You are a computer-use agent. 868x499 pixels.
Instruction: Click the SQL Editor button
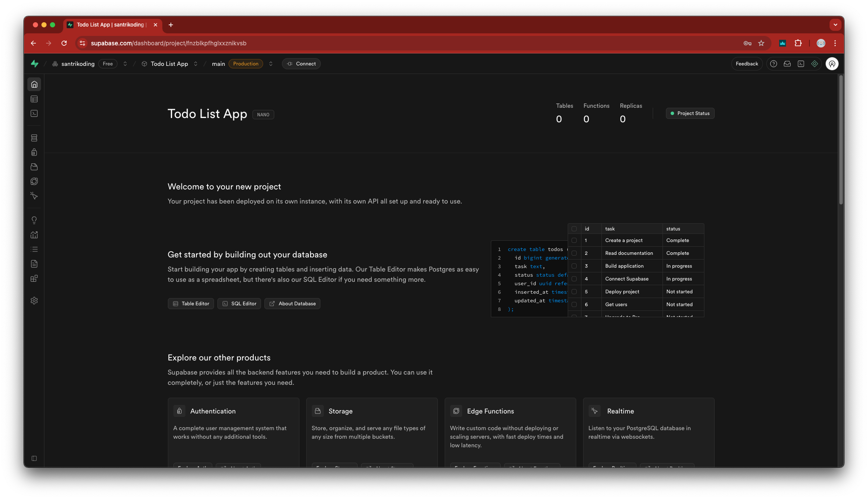[239, 304]
